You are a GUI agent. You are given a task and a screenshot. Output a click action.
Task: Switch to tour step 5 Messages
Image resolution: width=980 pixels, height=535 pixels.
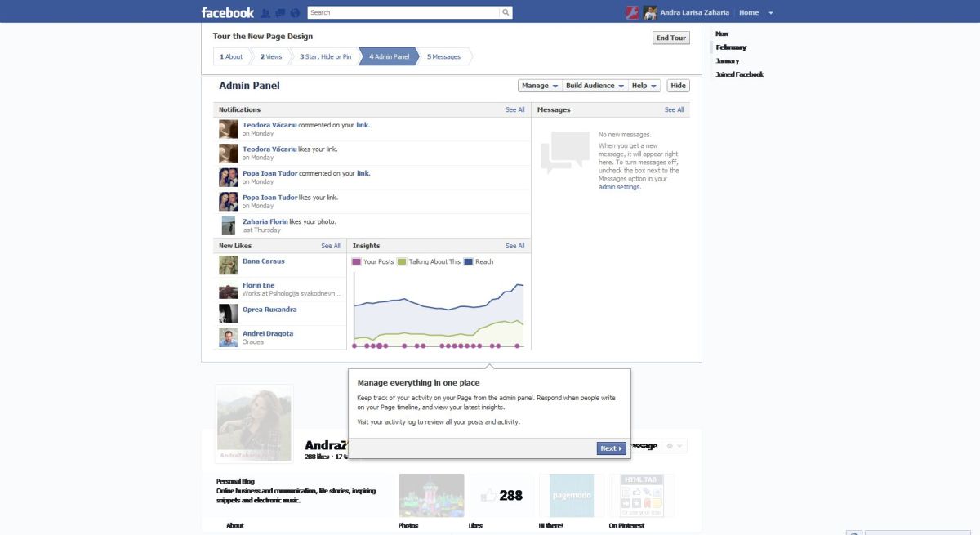pos(444,56)
